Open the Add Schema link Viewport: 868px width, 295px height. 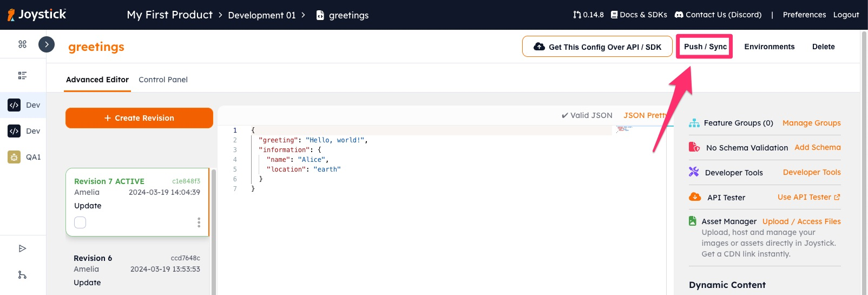pyautogui.click(x=817, y=147)
